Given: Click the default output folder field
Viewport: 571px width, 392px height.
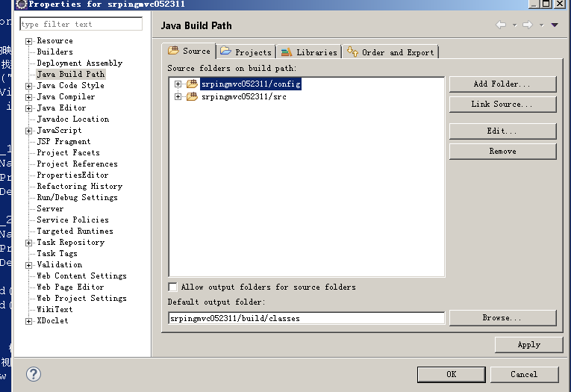Looking at the screenshot, I should click(x=307, y=318).
